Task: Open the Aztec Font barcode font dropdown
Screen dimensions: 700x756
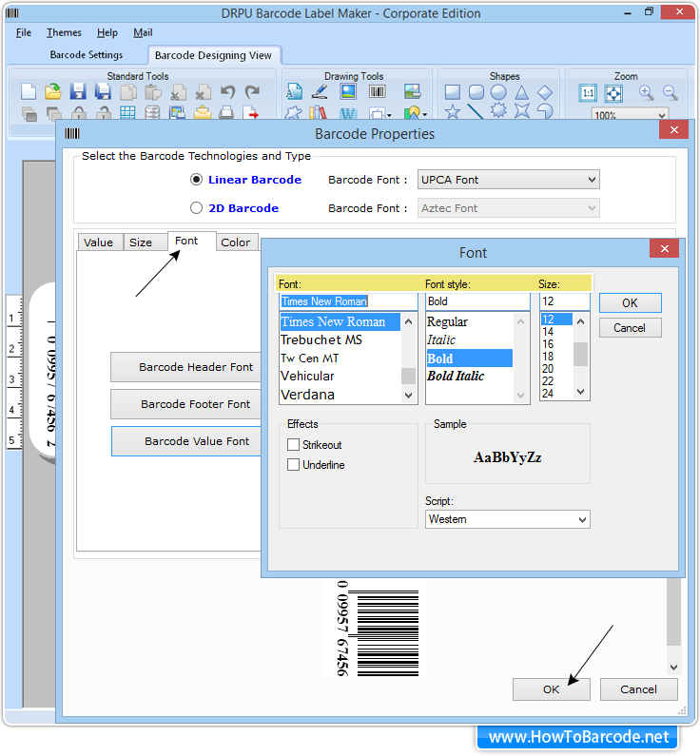Action: [x=508, y=208]
